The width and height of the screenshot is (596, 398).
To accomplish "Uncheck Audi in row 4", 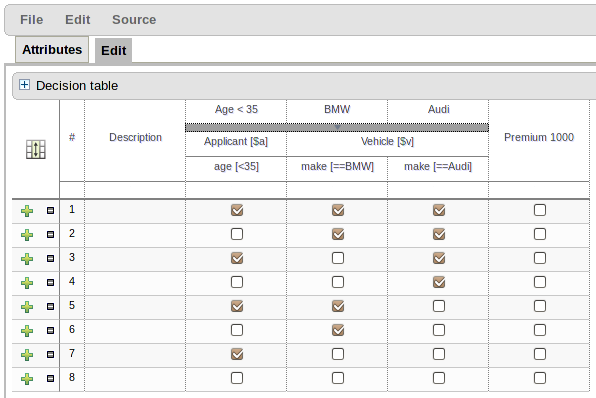I will click(x=439, y=282).
